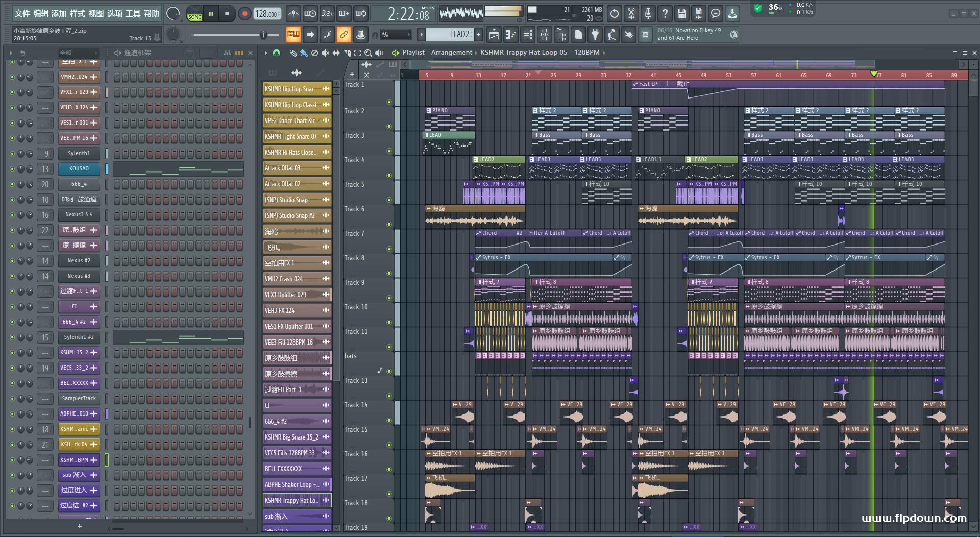
Task: Toggle mute dot on Track 6
Action: [389, 225]
